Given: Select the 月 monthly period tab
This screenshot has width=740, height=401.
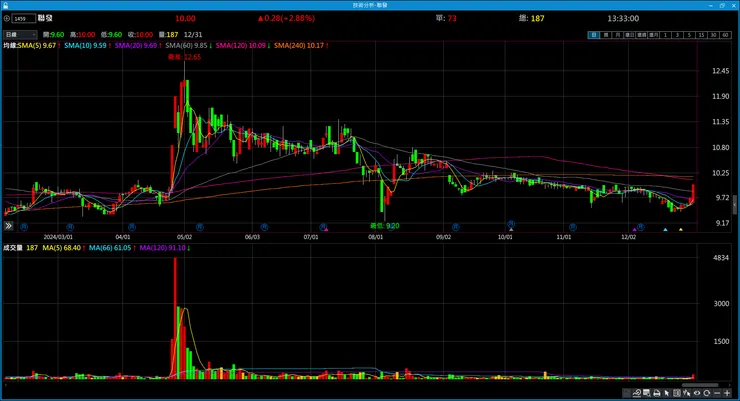Looking at the screenshot, I should [x=617, y=35].
